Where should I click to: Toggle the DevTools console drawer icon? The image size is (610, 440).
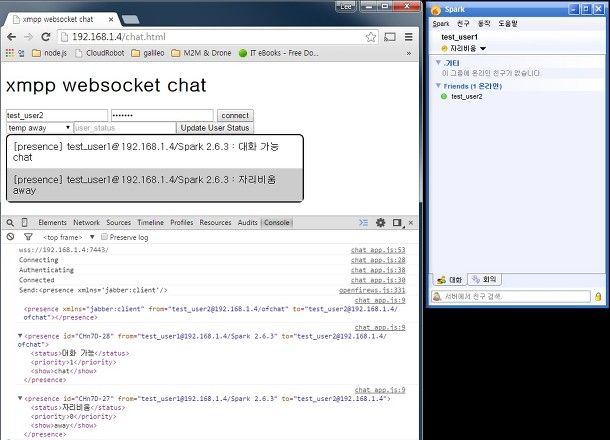[x=363, y=223]
